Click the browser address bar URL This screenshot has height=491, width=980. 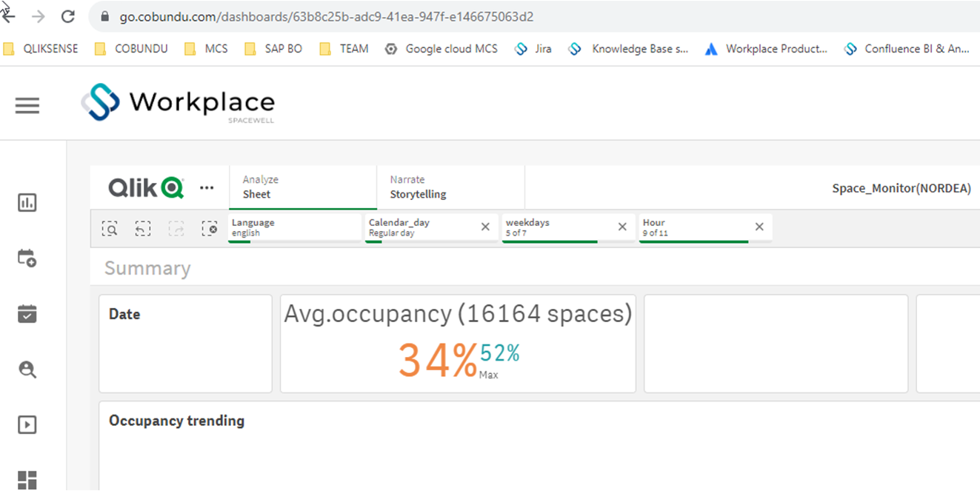(327, 16)
